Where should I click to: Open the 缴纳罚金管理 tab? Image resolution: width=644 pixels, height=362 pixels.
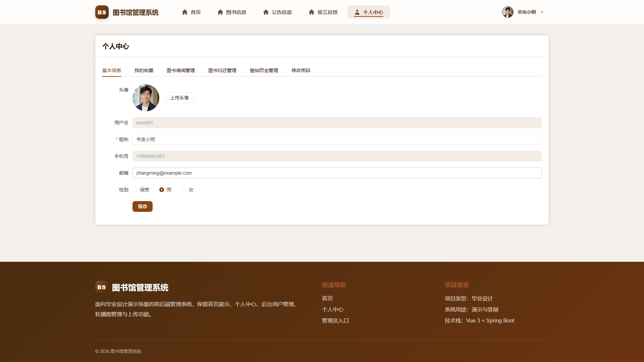coord(264,70)
